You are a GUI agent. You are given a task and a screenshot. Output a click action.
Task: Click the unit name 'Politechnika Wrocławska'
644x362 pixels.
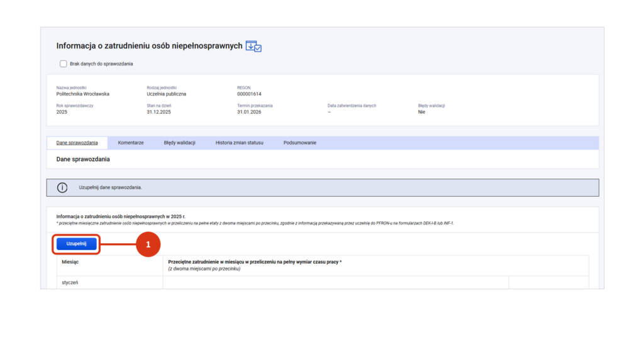coord(82,94)
